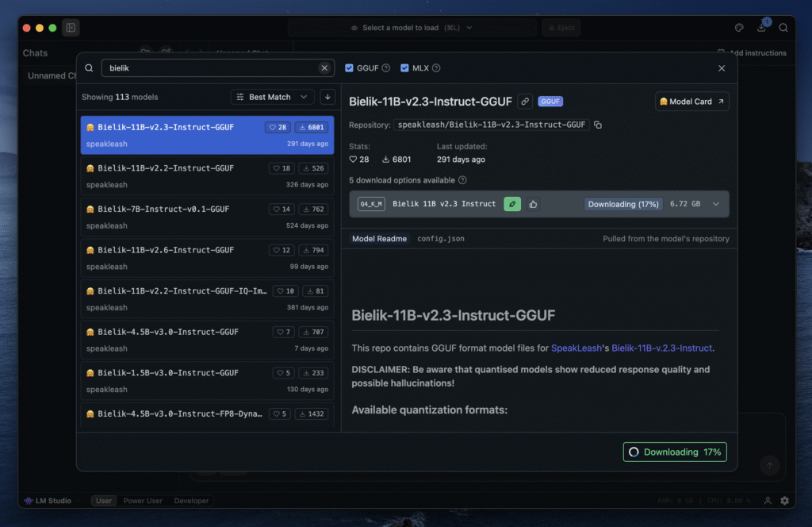Click the thumbs-up icon on Q4_K_M row
Image resolution: width=812 pixels, height=527 pixels.
pyautogui.click(x=533, y=204)
